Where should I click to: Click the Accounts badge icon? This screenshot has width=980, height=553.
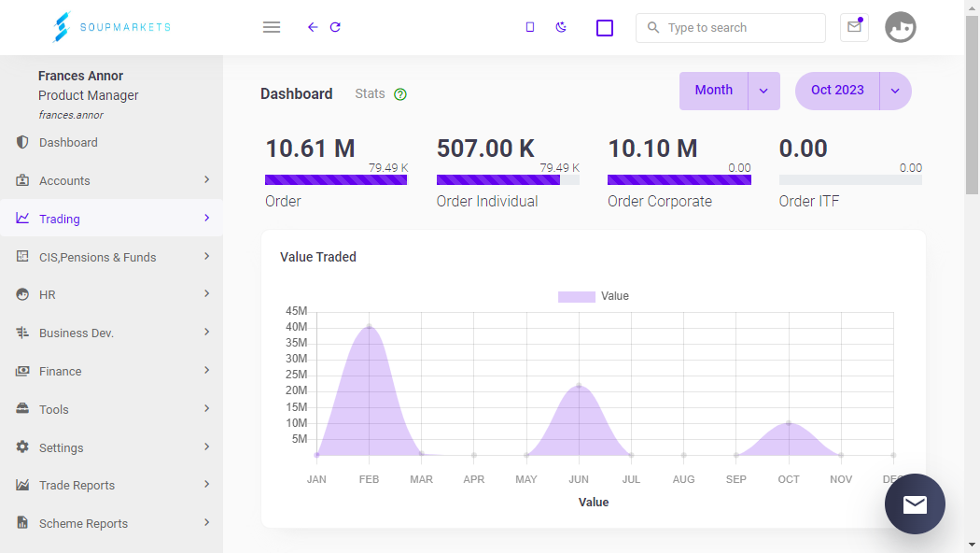22,180
